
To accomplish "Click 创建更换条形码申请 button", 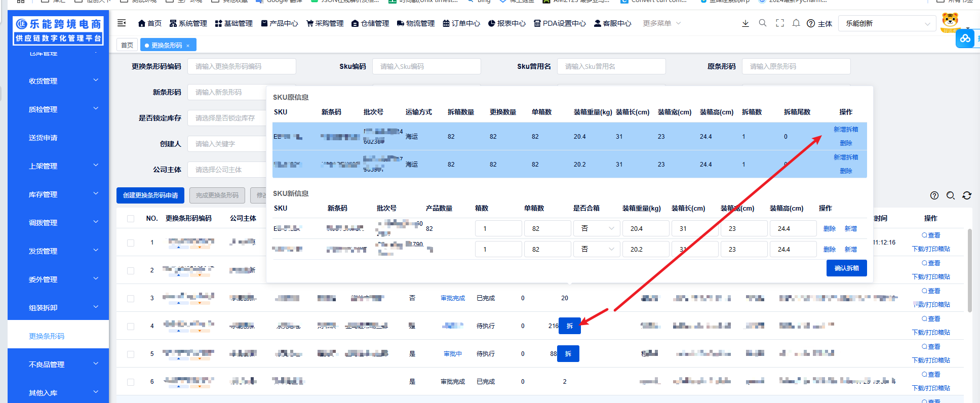I will pos(150,195).
